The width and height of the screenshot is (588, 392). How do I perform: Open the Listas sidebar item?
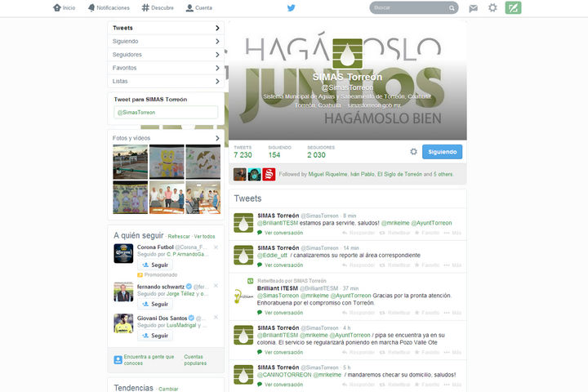(166, 82)
